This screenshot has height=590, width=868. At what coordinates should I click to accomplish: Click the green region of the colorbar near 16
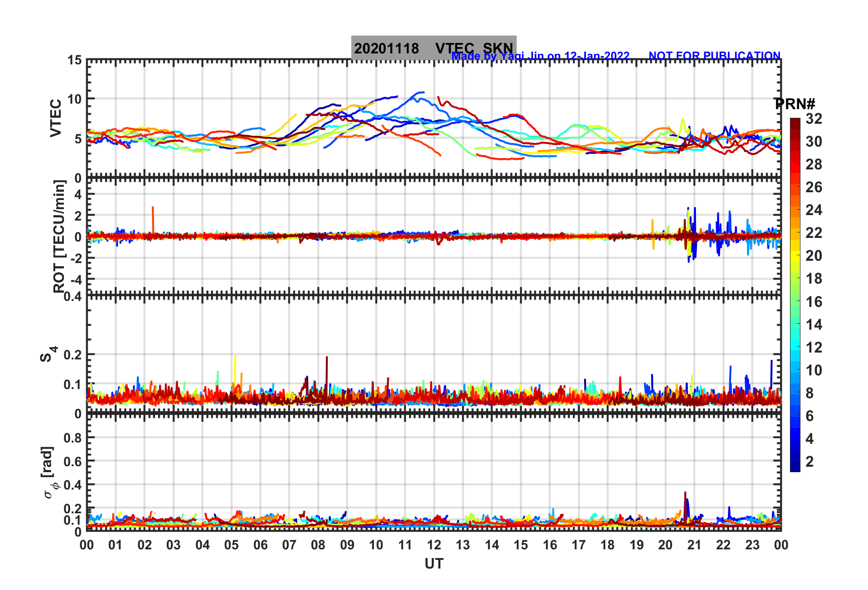pyautogui.click(x=795, y=301)
